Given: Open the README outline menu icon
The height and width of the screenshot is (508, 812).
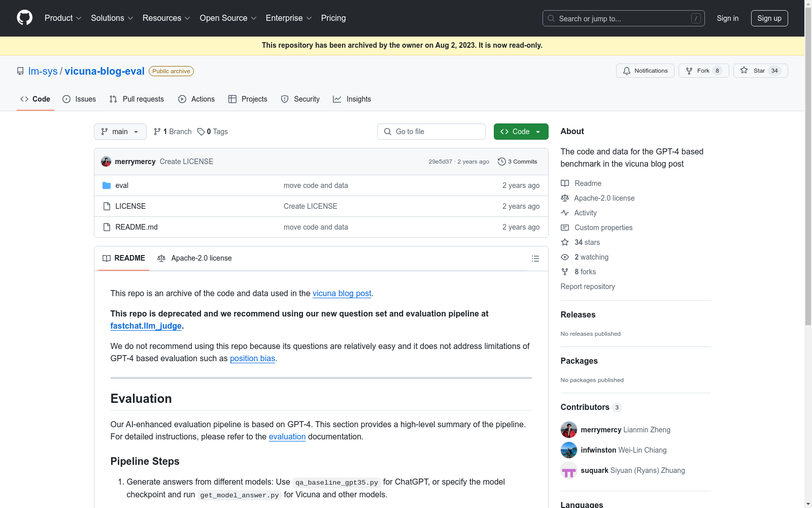Looking at the screenshot, I should coord(535,259).
